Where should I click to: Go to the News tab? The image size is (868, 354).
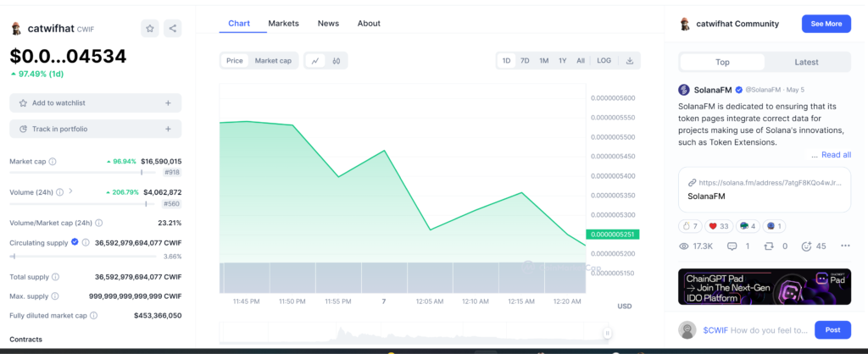(x=328, y=23)
